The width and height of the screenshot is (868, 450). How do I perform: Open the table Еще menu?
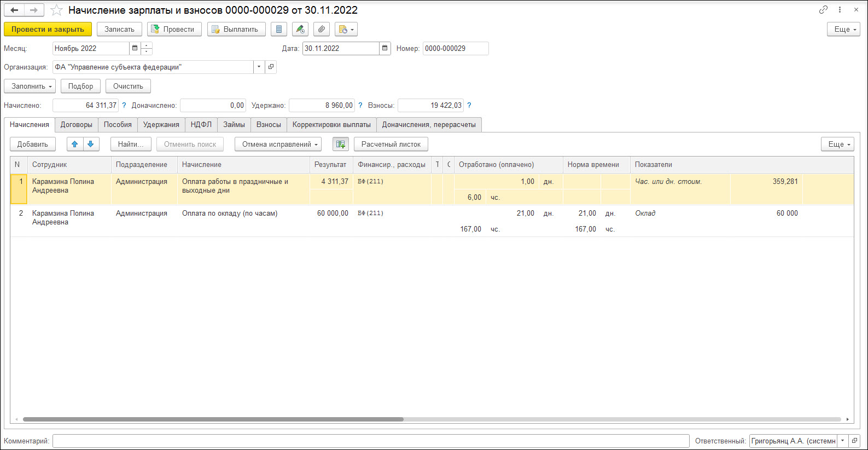click(x=837, y=144)
